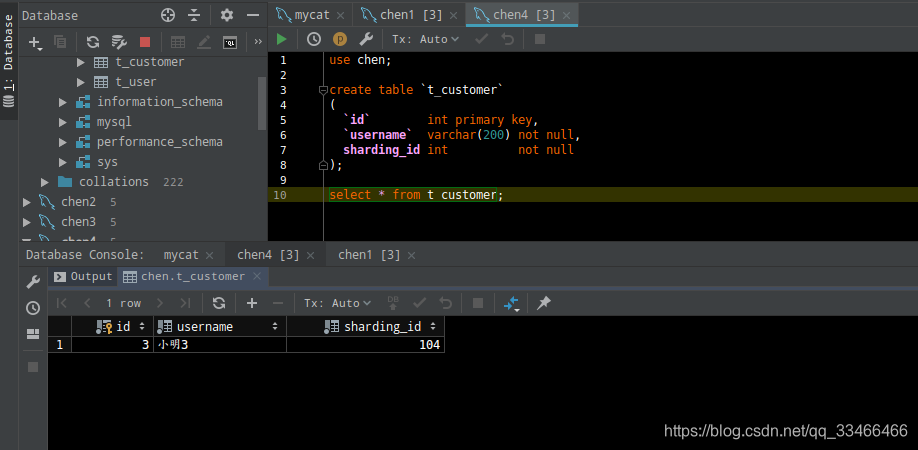Click rollback arrow in editor toolbar
This screenshot has height=450, width=918.
508,39
